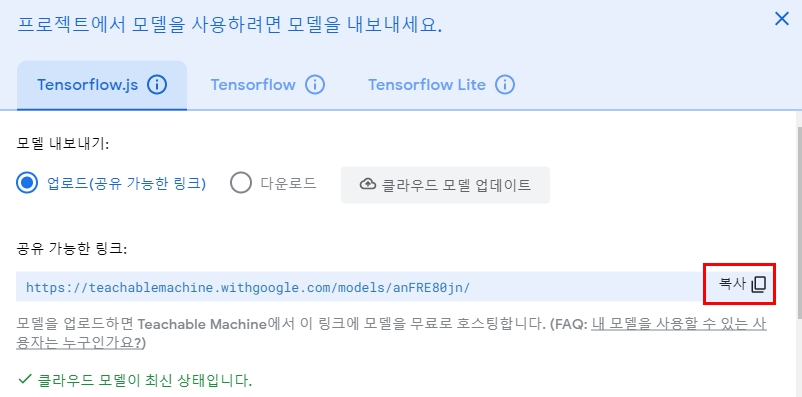This screenshot has width=802, height=397.
Task: Click the 업로드(공유 가능한 링크) label text
Action: click(126, 183)
